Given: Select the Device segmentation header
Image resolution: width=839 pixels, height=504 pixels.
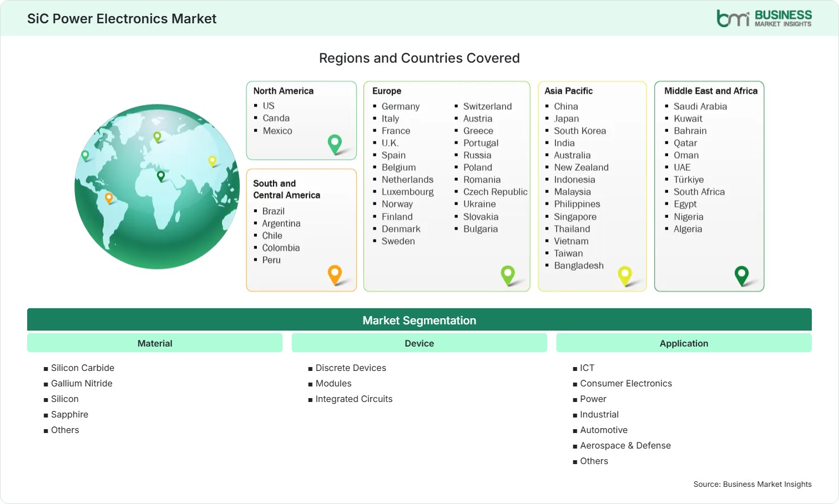Looking at the screenshot, I should (419, 343).
